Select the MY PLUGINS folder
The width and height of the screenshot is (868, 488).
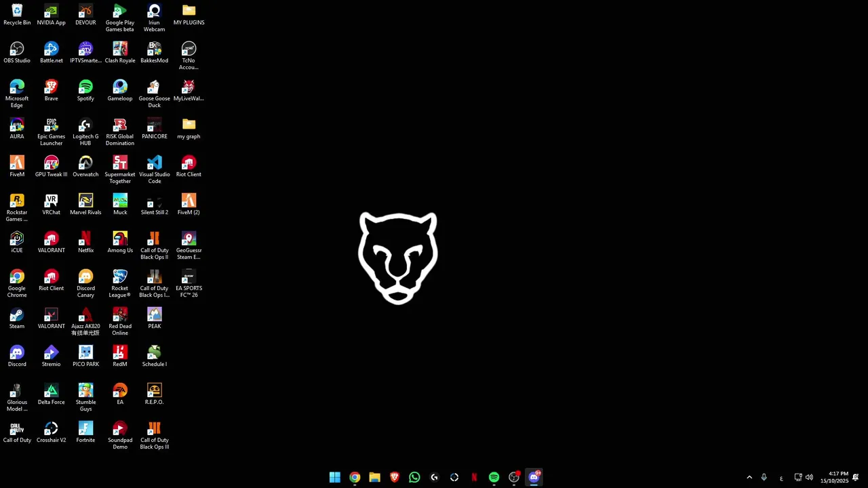189,15
